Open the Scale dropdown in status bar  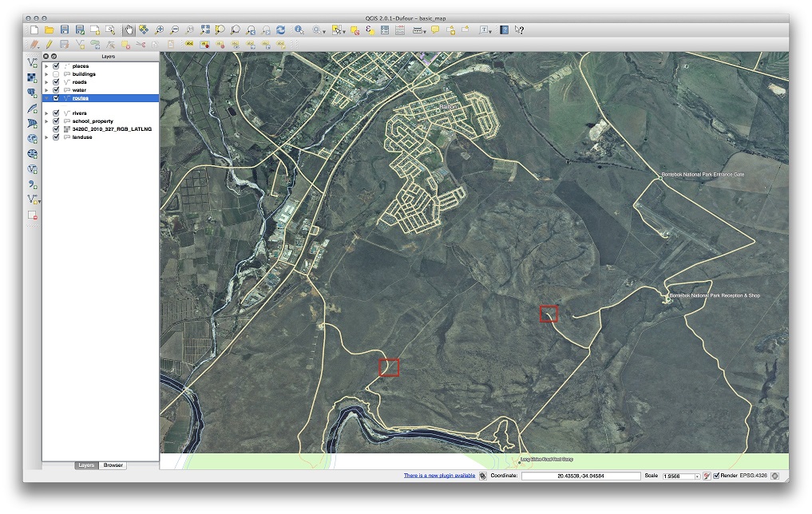pos(697,476)
